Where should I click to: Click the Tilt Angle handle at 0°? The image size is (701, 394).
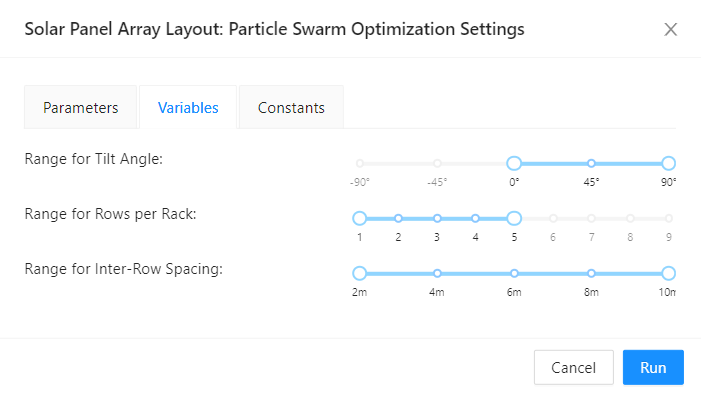(514, 163)
